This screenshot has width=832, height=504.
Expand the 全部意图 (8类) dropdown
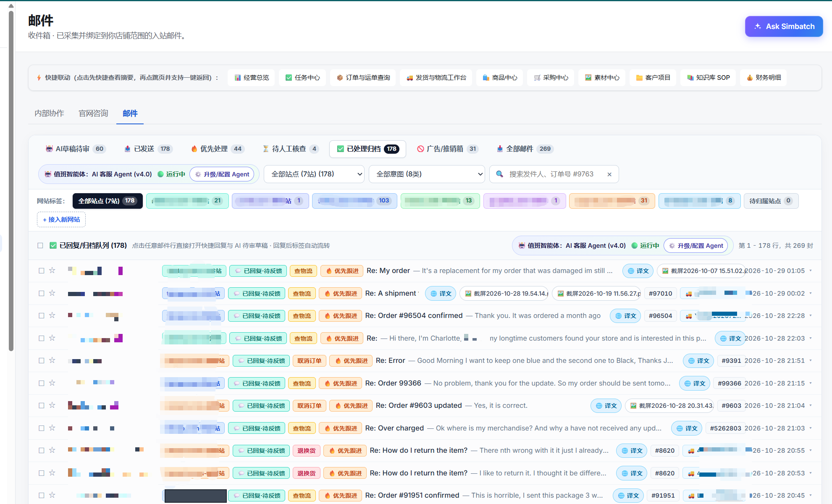coord(427,174)
